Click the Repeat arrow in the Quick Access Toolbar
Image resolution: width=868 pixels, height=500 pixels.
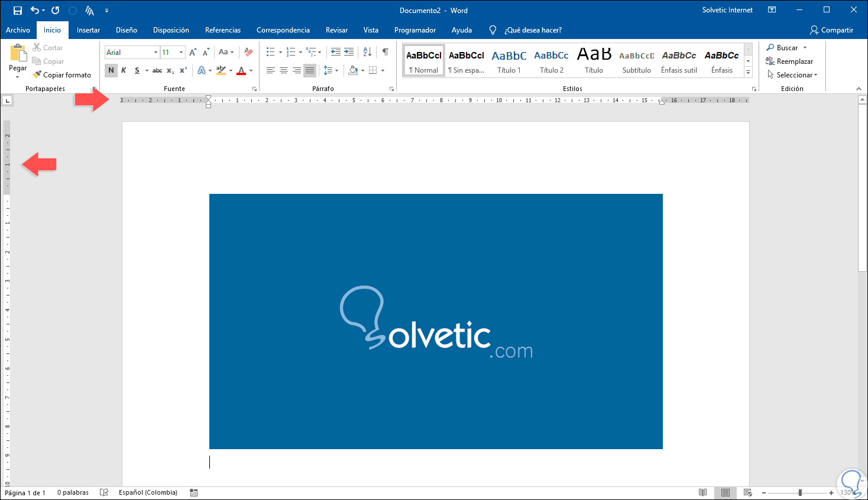pos(56,11)
